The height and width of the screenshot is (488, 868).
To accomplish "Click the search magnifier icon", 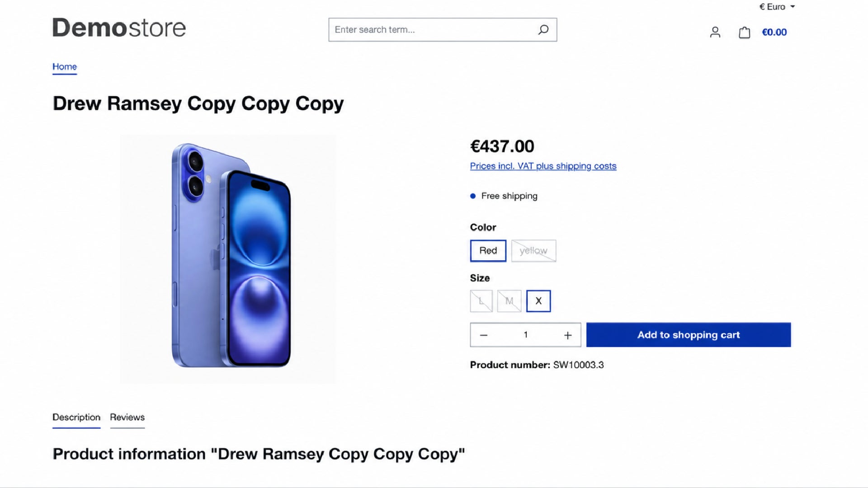I will click(543, 30).
